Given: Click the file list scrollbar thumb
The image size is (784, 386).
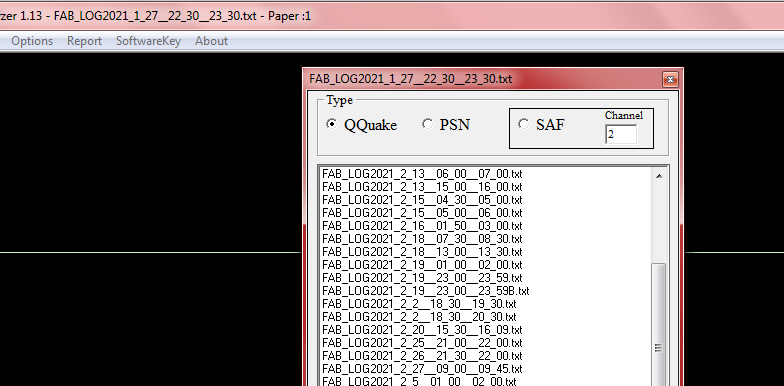Looking at the screenshot, I should pyautogui.click(x=659, y=325).
